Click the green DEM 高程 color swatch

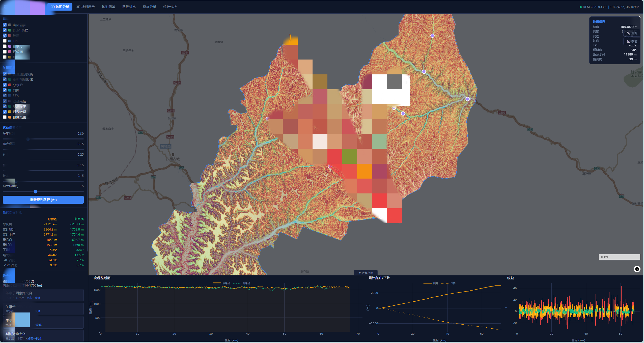point(10,30)
